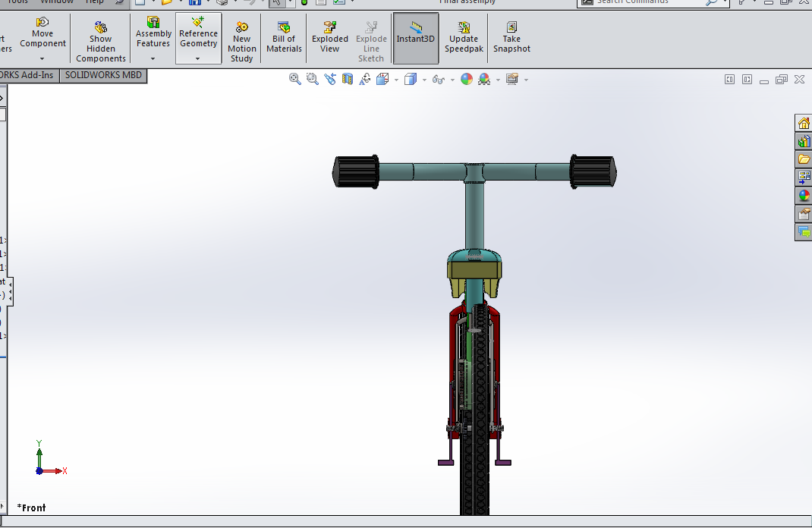Expand the Move Component dropdown arrow

pyautogui.click(x=42, y=58)
